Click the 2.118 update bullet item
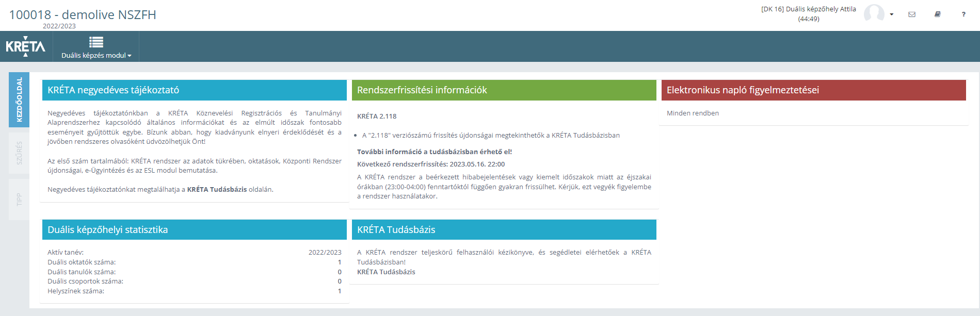 coord(491,136)
